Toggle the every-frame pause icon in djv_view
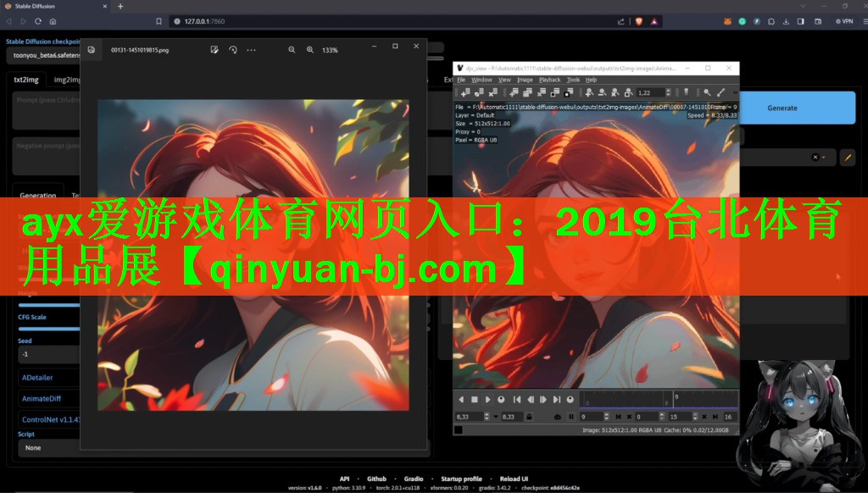 (571, 417)
